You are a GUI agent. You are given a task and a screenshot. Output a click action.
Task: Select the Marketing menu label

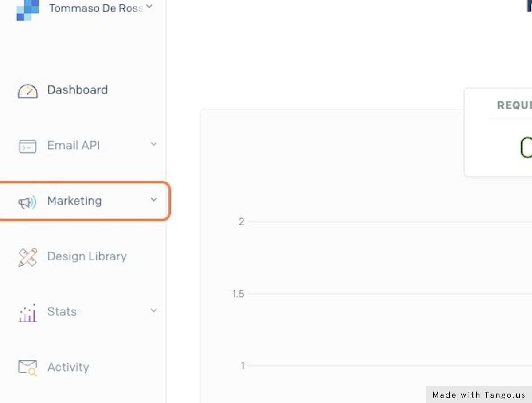click(74, 201)
